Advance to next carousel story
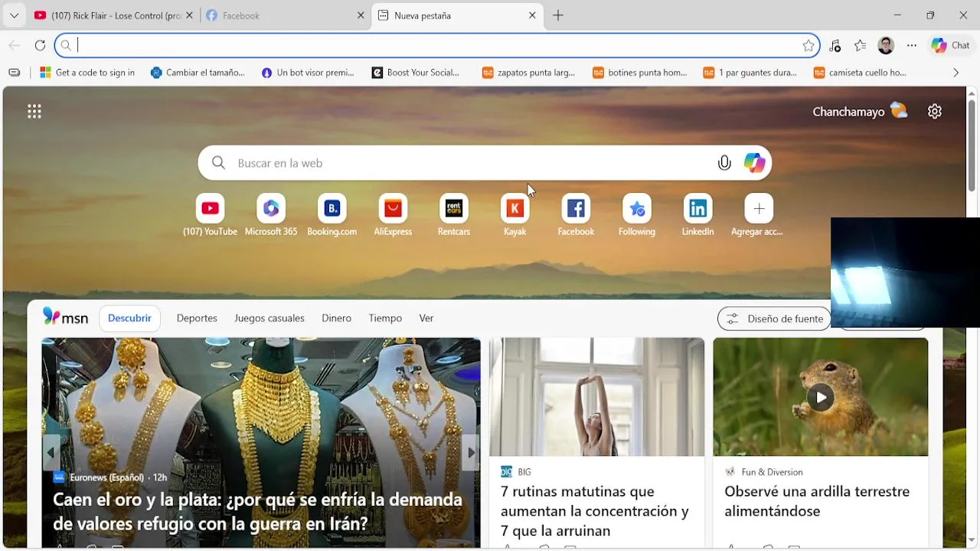980x551 pixels. (x=471, y=452)
